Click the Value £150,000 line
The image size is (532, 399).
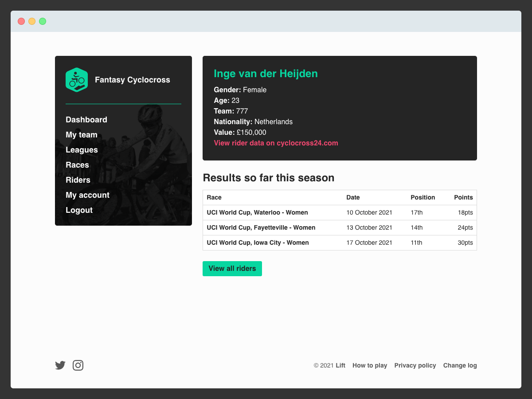pos(240,133)
